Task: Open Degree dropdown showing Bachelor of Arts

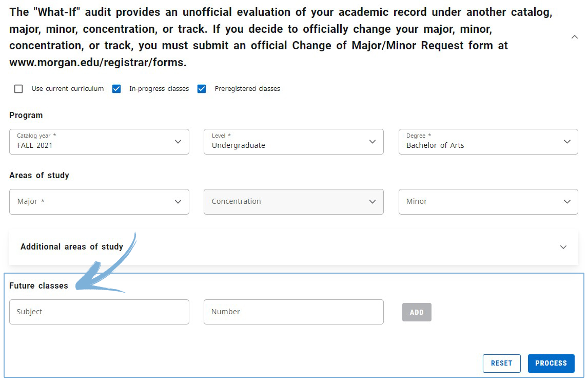Action: tap(488, 142)
